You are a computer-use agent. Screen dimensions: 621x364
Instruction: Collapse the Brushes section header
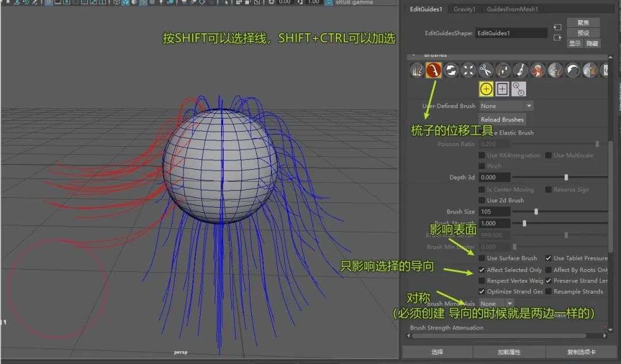(x=414, y=55)
